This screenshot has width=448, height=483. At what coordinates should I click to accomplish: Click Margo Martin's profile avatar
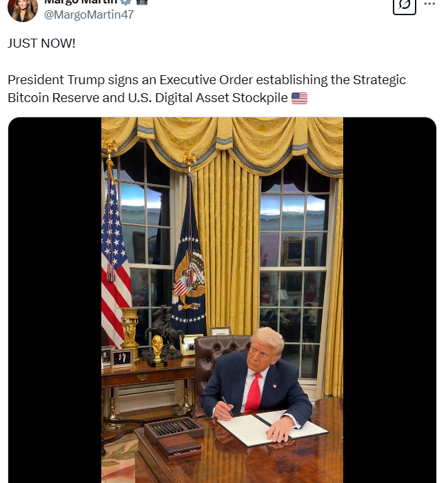click(x=23, y=8)
